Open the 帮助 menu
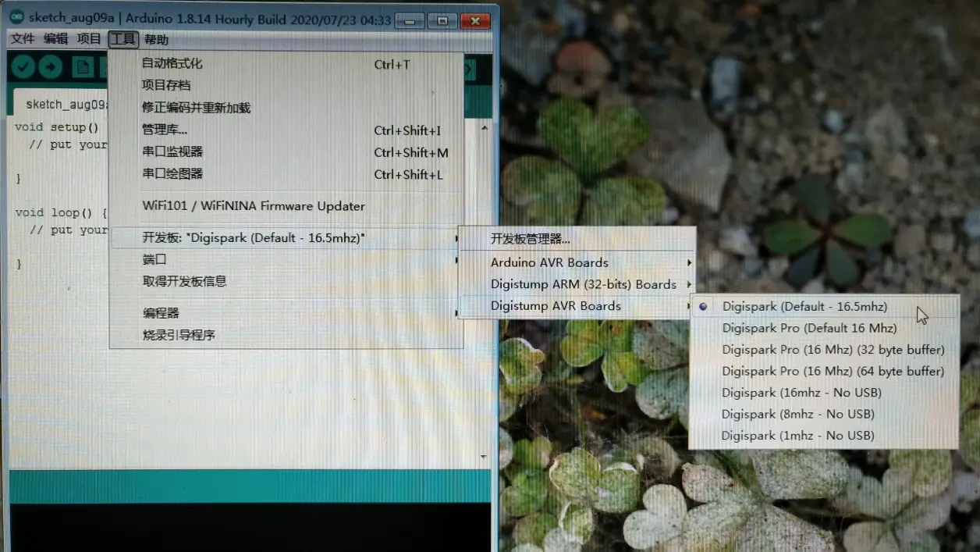This screenshot has height=552, width=980. (x=156, y=39)
